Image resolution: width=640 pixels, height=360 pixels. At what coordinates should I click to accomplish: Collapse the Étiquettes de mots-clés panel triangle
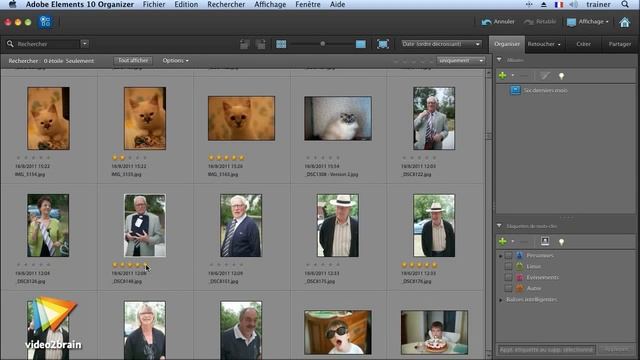pyautogui.click(x=499, y=226)
